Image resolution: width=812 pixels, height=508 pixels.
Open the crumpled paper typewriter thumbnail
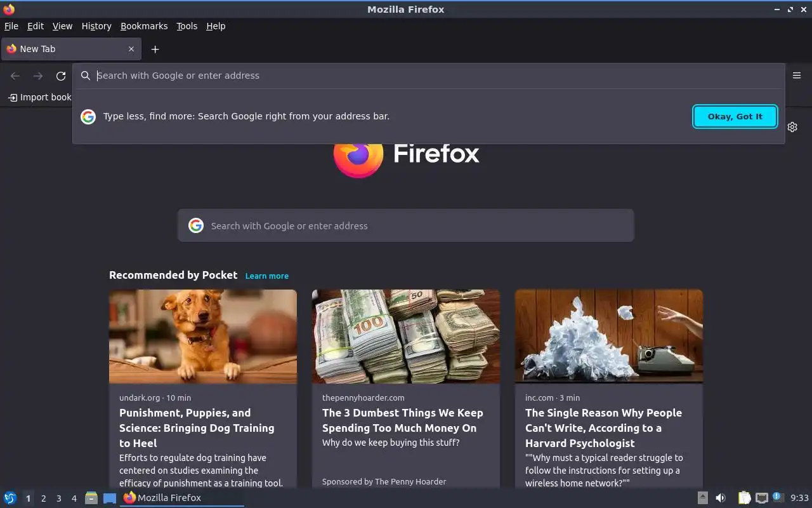point(609,337)
